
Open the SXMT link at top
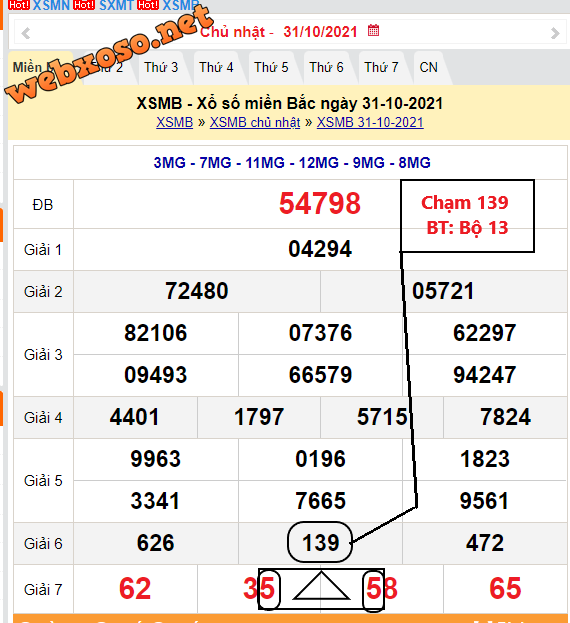click(116, 5)
